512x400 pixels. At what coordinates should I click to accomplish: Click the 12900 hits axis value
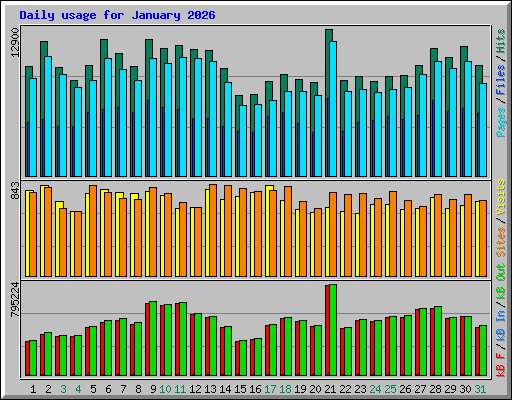(15, 42)
